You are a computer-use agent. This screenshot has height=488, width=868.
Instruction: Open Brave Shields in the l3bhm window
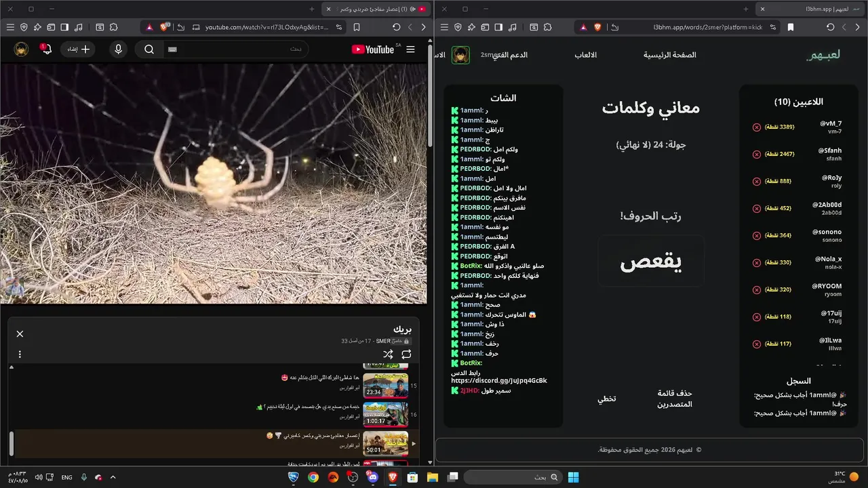[597, 27]
